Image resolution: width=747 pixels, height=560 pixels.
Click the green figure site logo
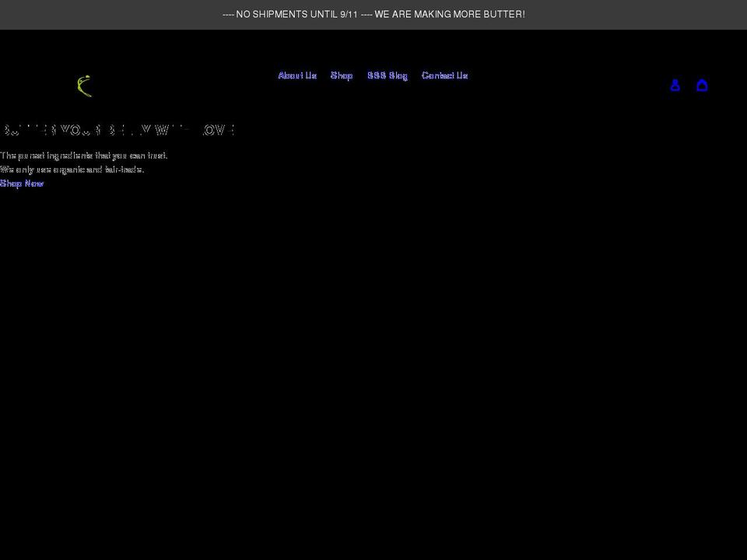point(85,86)
